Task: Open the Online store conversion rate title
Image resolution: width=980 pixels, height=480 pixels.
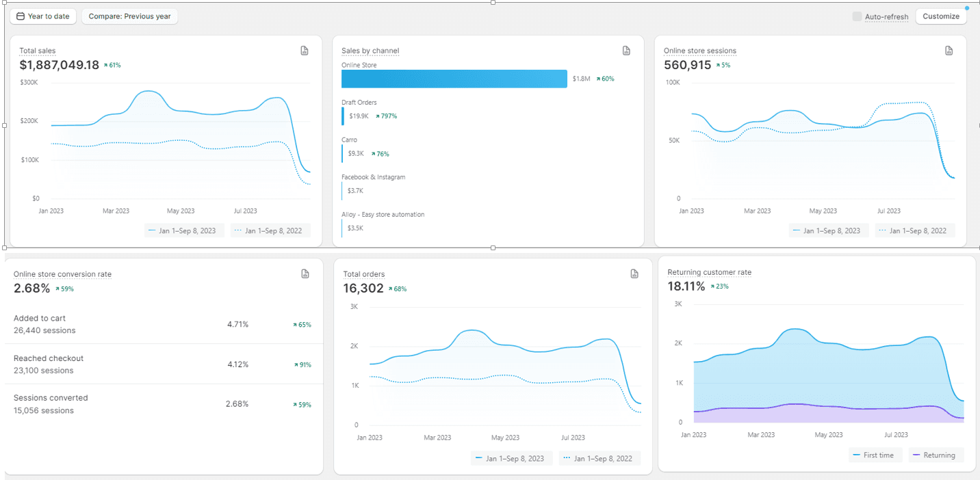Action: pos(62,274)
